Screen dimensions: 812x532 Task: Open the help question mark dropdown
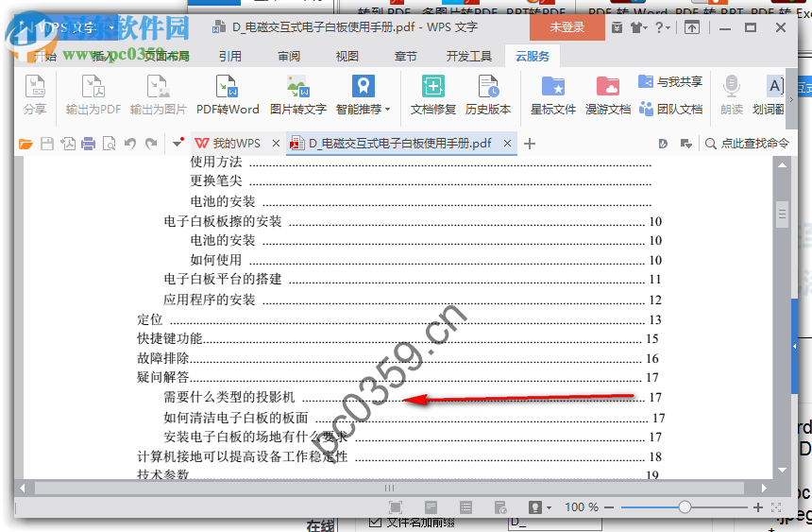click(662, 27)
